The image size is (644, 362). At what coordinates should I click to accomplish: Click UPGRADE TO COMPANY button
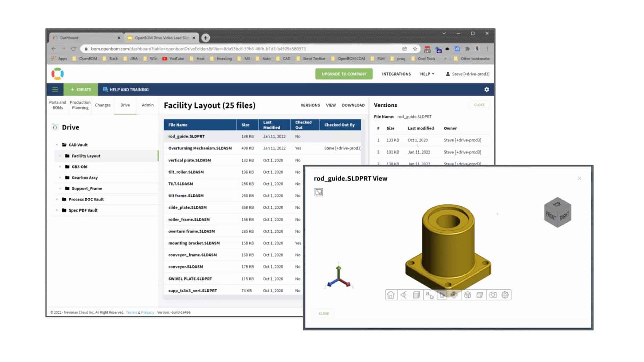[344, 74]
